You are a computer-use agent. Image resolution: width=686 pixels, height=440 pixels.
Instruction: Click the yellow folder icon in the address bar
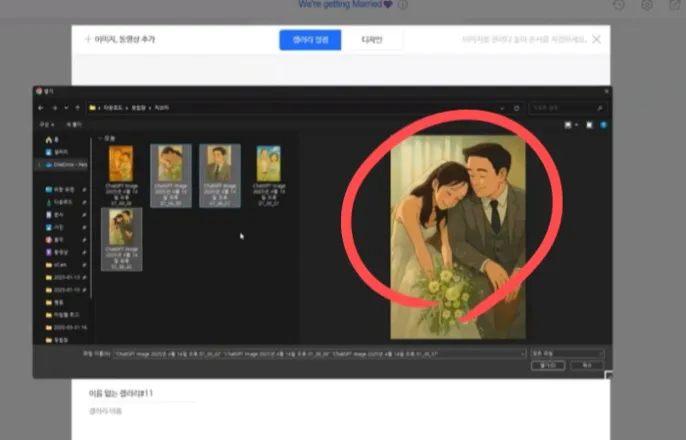92,108
